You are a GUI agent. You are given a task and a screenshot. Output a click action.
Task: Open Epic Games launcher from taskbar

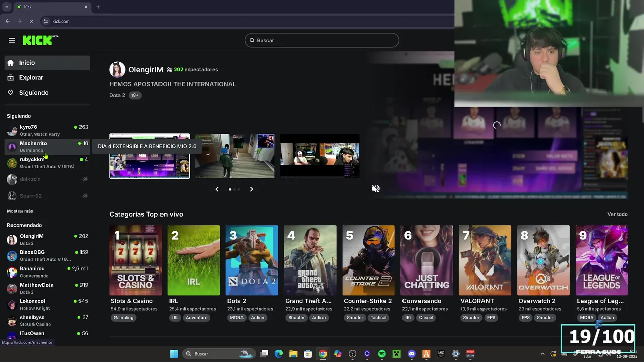441,354
